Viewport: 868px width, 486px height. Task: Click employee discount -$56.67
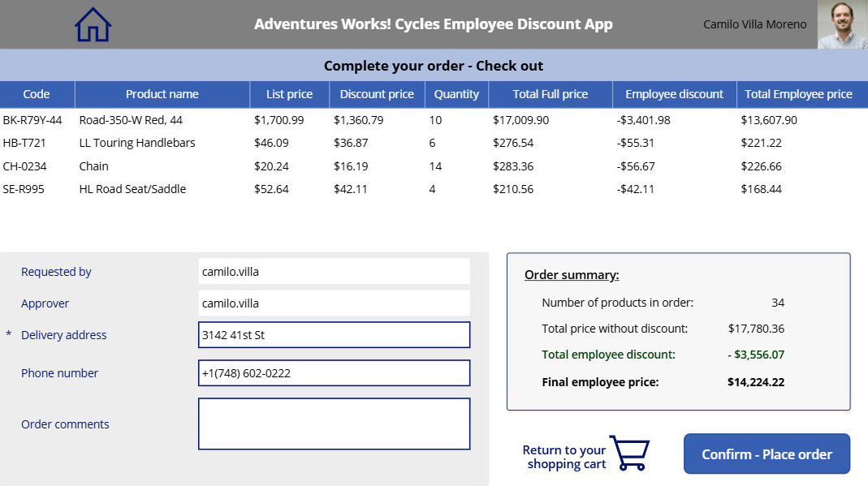[636, 166]
